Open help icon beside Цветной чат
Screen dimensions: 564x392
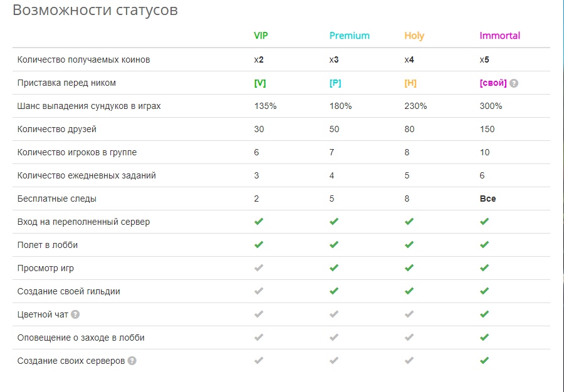click(x=75, y=314)
